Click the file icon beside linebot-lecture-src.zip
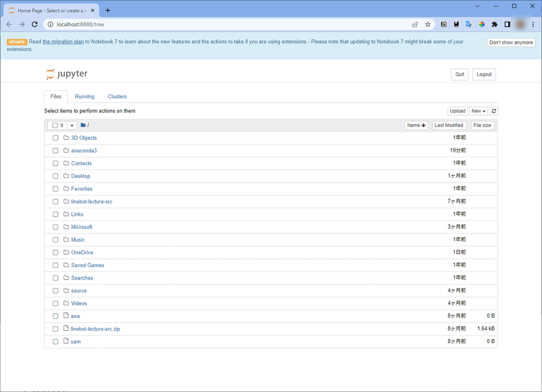The image size is (542, 392). 66,328
